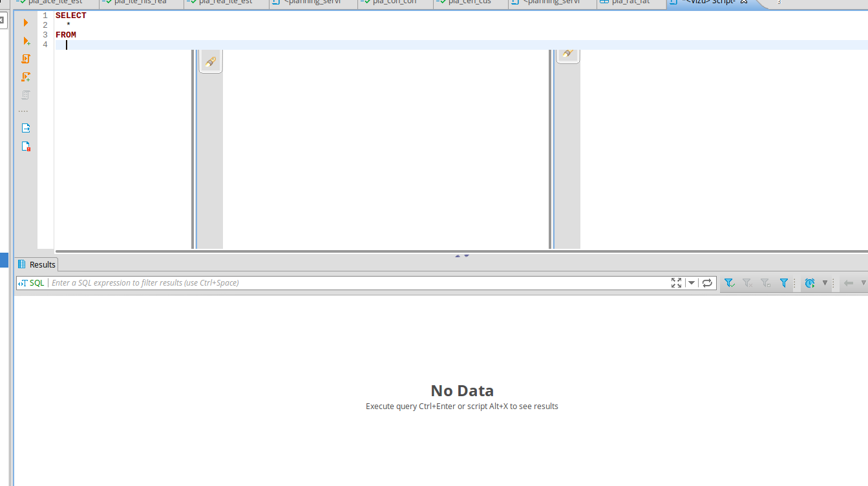Image resolution: width=868 pixels, height=486 pixels.
Task: Apply the result filter funnel icon
Action: click(729, 282)
